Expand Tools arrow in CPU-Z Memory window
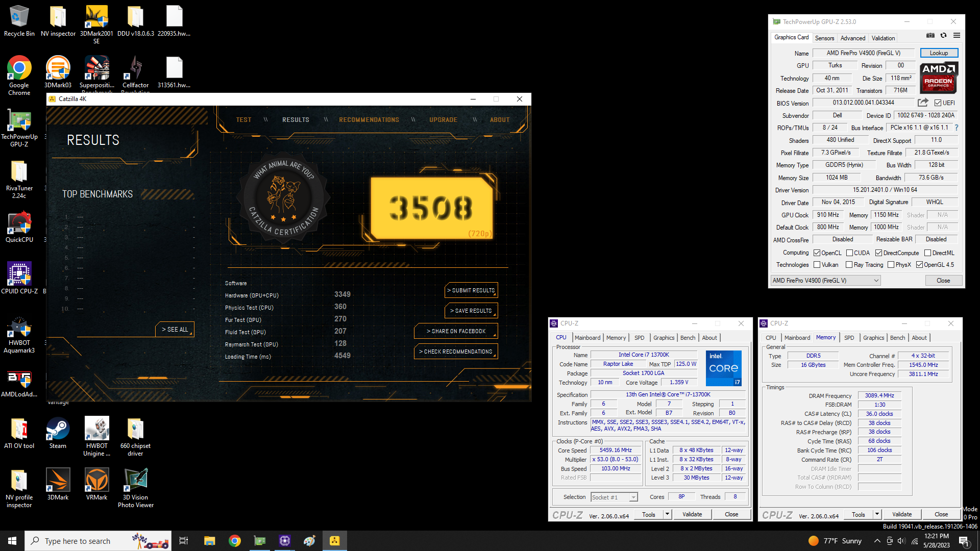Viewport: 980px width, 551px height. [x=877, y=514]
